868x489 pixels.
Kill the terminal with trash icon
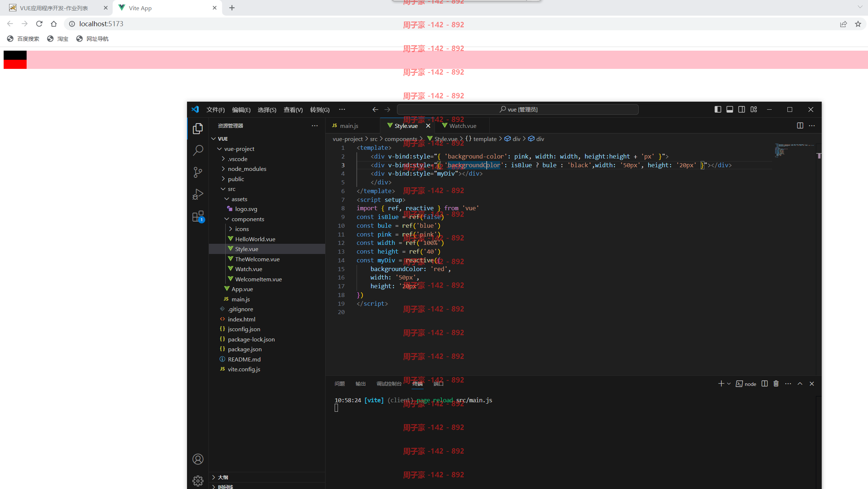click(x=776, y=384)
